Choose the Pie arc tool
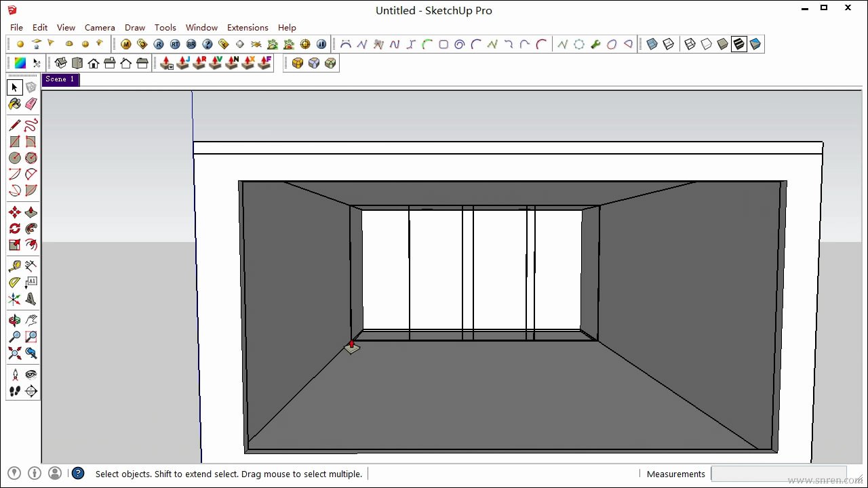Image resolution: width=868 pixels, height=488 pixels. [x=31, y=190]
